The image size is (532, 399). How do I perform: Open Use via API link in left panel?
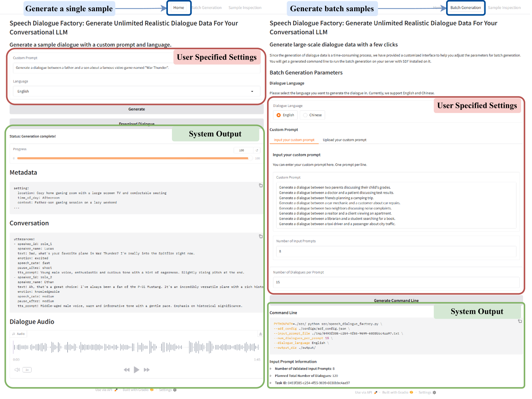click(x=106, y=390)
